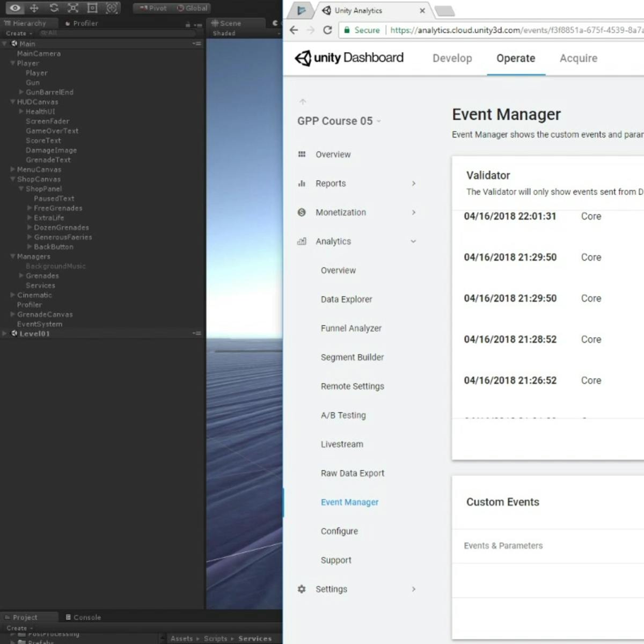Toggle Pivot/Center handle position
The width and height of the screenshot is (644, 644).
153,8
